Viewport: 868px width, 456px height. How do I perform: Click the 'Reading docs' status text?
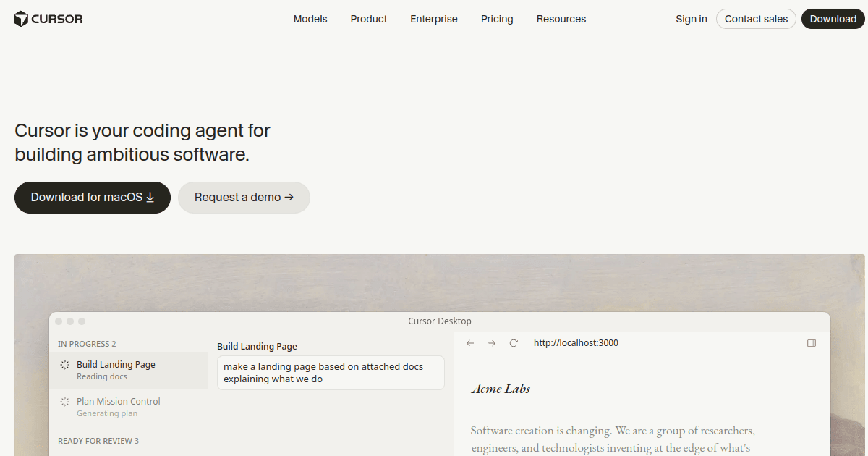click(102, 377)
